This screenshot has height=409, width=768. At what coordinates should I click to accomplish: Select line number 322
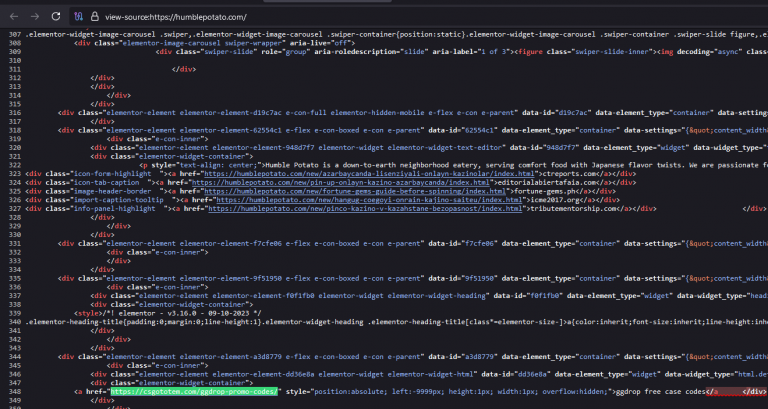(15, 165)
